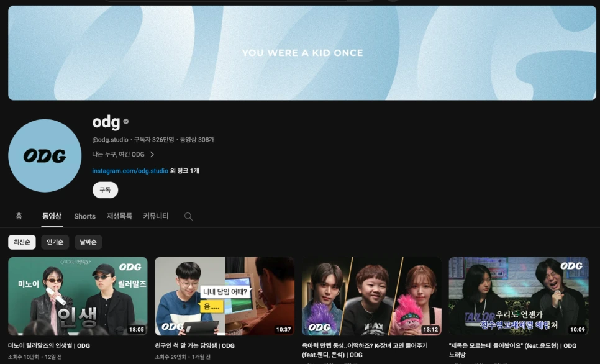Image resolution: width=600 pixels, height=364 pixels.
Task: Click the 나는 누구, 여긴 ODG description
Action: [118, 154]
